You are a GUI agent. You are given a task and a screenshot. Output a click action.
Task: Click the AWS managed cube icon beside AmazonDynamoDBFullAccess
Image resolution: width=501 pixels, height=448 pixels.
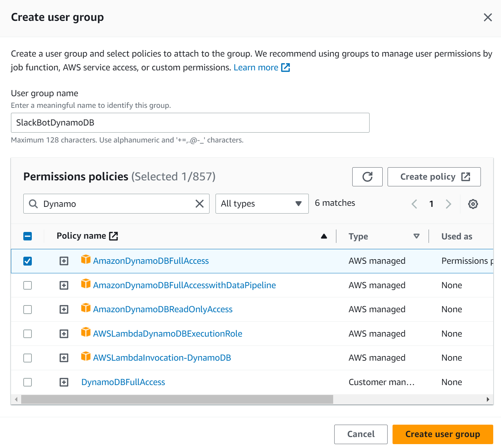[86, 260]
